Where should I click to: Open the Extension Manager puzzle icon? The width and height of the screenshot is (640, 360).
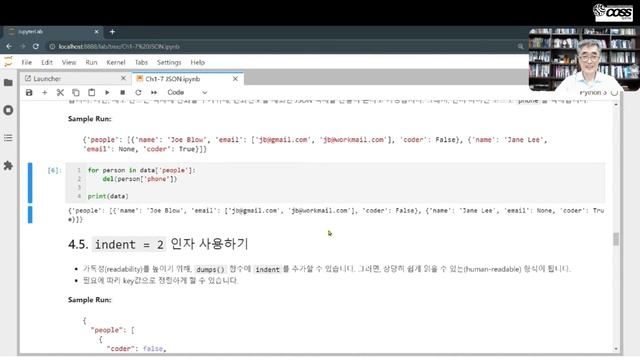(x=8, y=165)
